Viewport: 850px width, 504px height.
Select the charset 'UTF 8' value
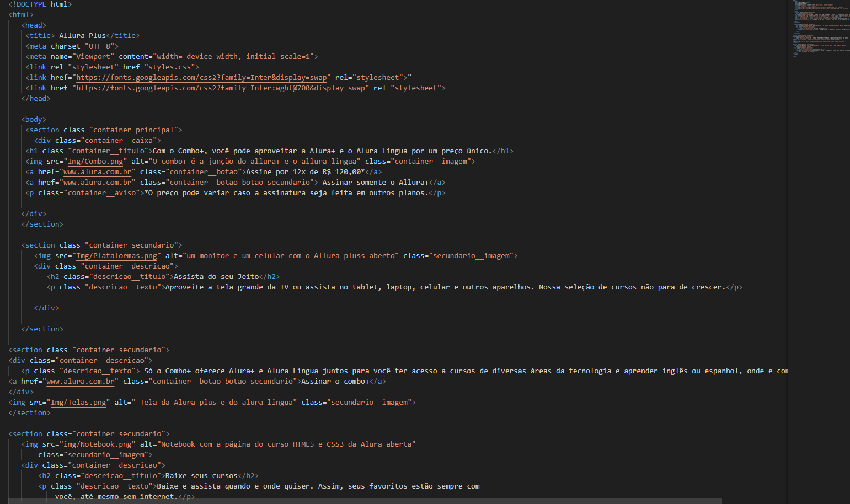[101, 46]
